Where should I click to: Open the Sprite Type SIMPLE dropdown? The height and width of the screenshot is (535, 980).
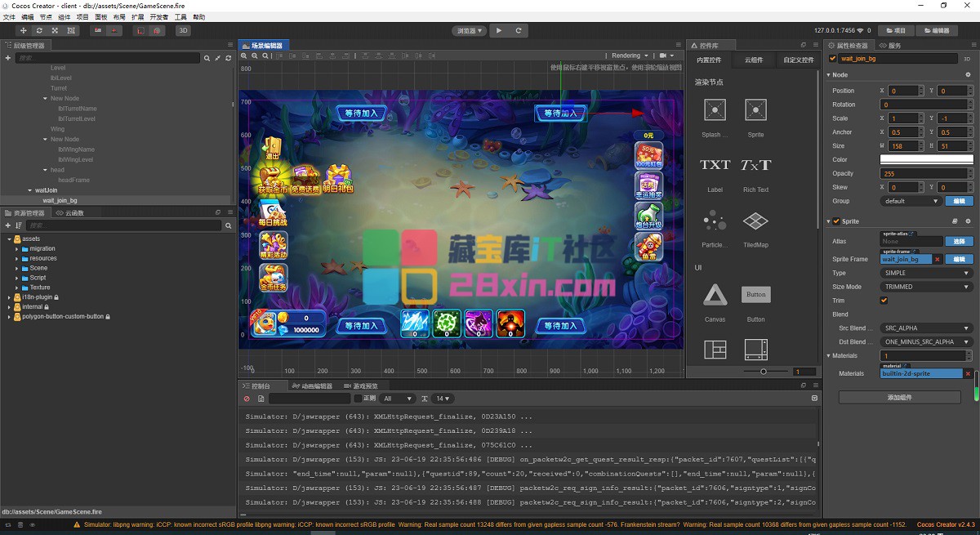pos(926,273)
